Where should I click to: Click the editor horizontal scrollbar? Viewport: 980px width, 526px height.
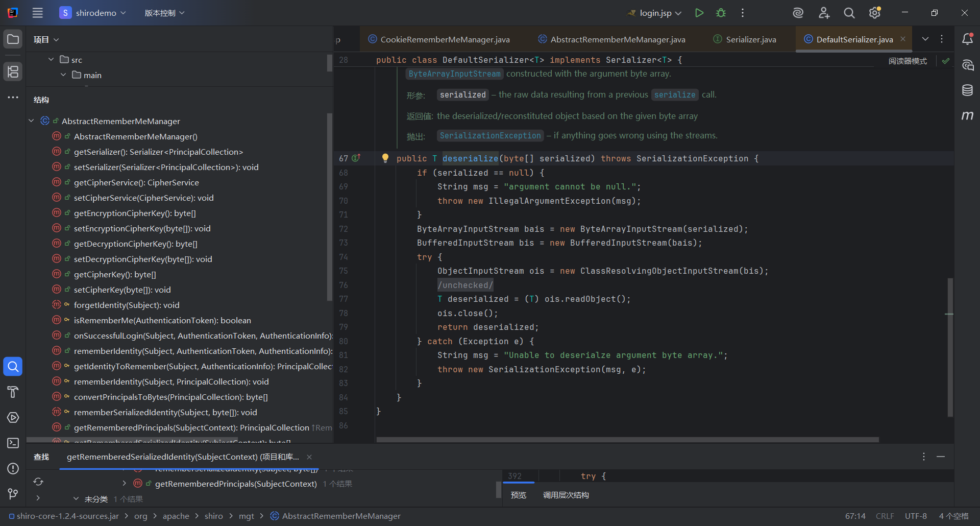pyautogui.click(x=627, y=440)
